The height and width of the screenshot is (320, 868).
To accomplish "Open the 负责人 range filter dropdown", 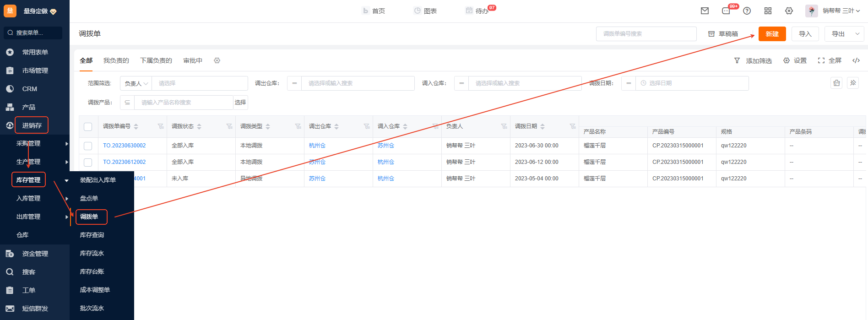I will (136, 83).
